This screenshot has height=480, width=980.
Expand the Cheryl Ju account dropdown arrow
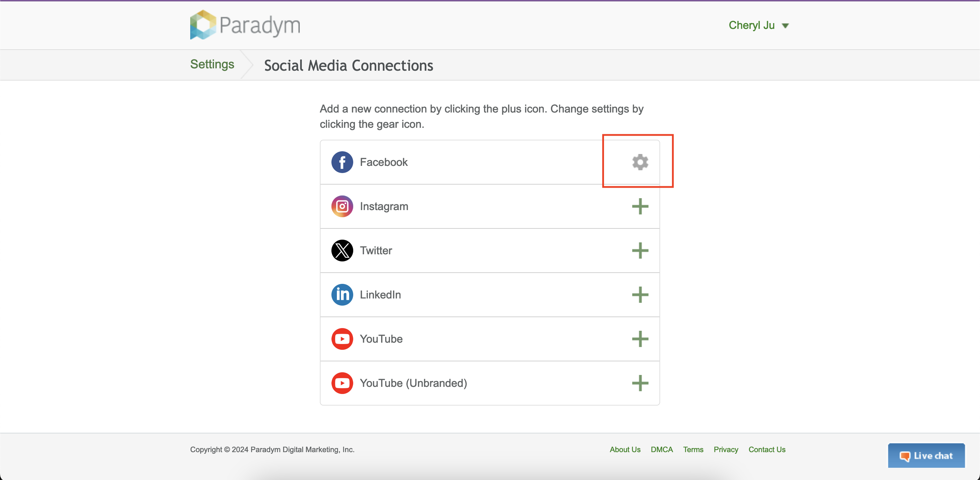tap(785, 26)
